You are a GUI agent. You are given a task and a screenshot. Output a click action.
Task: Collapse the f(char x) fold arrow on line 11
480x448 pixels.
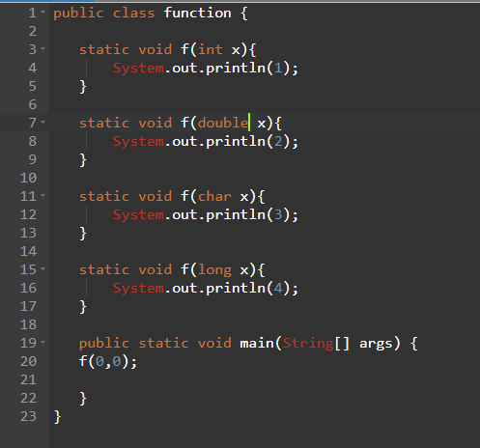pos(43,196)
